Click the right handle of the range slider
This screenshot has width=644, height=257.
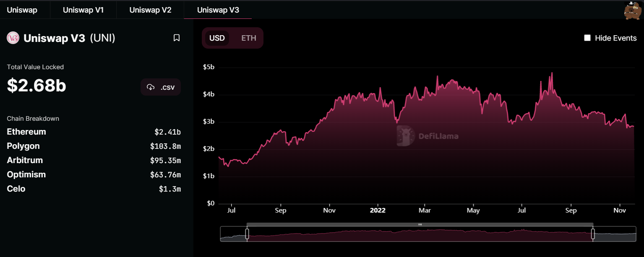593,234
